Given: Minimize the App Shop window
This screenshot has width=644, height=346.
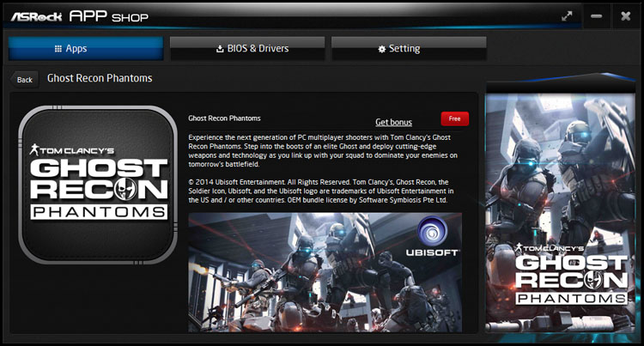Looking at the screenshot, I should click(x=597, y=15).
